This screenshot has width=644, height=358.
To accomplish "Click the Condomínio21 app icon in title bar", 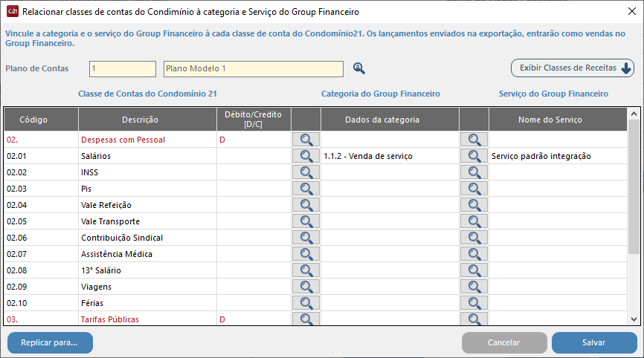I will point(13,11).
